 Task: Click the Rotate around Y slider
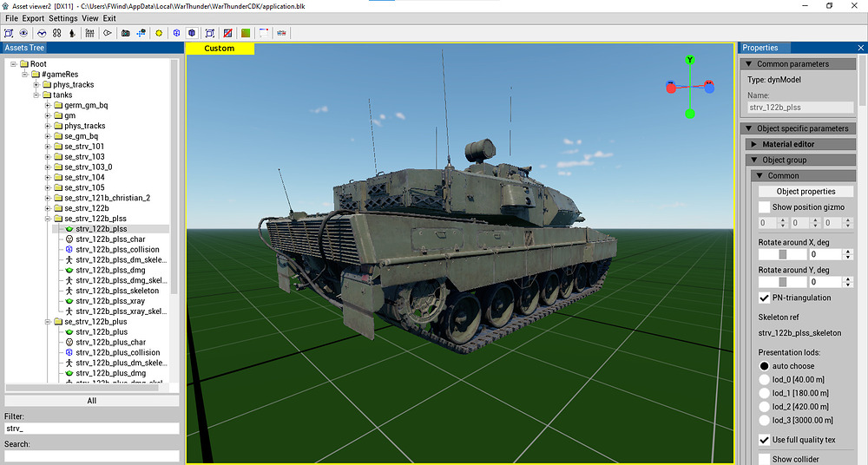pos(783,282)
